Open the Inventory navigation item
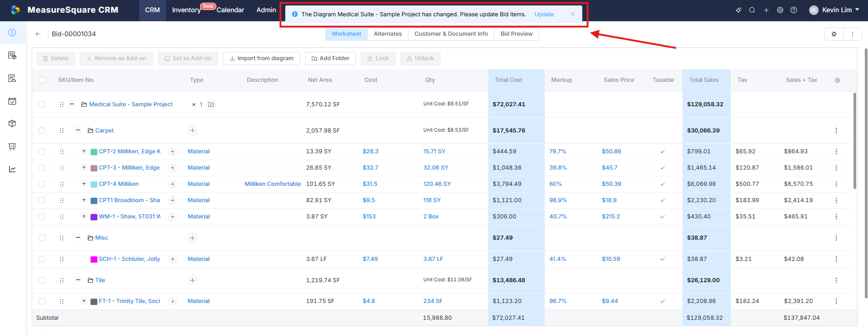The image size is (868, 336). tap(187, 10)
